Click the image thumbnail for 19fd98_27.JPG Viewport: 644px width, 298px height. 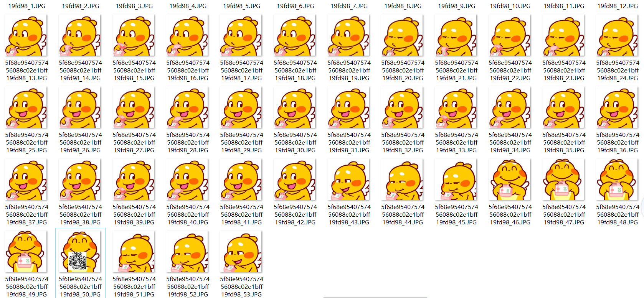pyautogui.click(x=134, y=107)
